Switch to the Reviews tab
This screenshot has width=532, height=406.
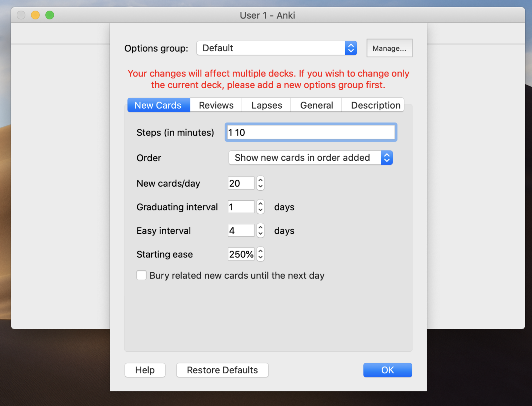pos(216,105)
